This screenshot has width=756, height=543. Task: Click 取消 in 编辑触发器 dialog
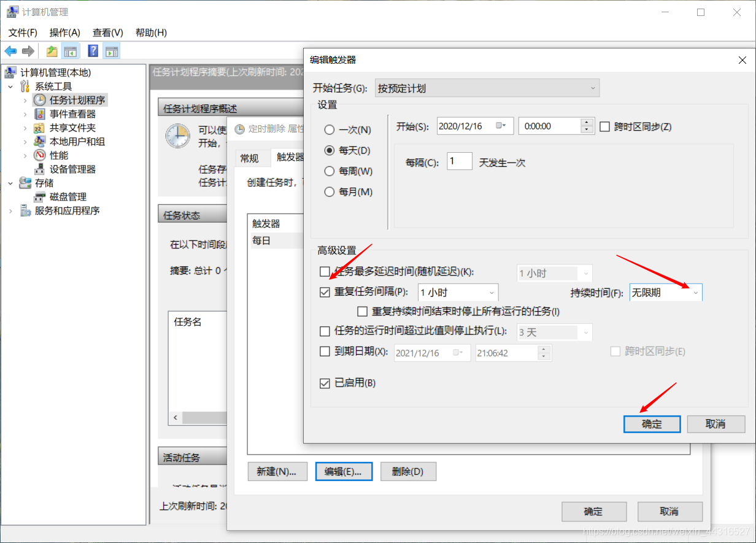pyautogui.click(x=716, y=424)
